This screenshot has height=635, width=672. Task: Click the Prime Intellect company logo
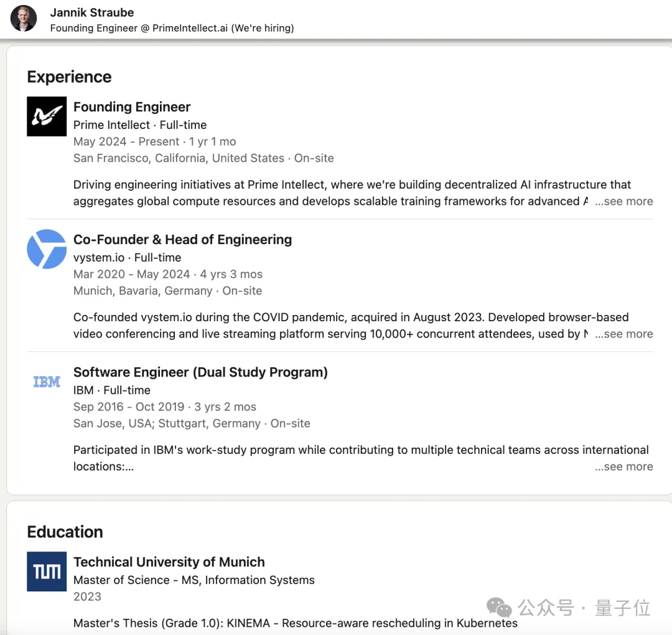coord(47,116)
